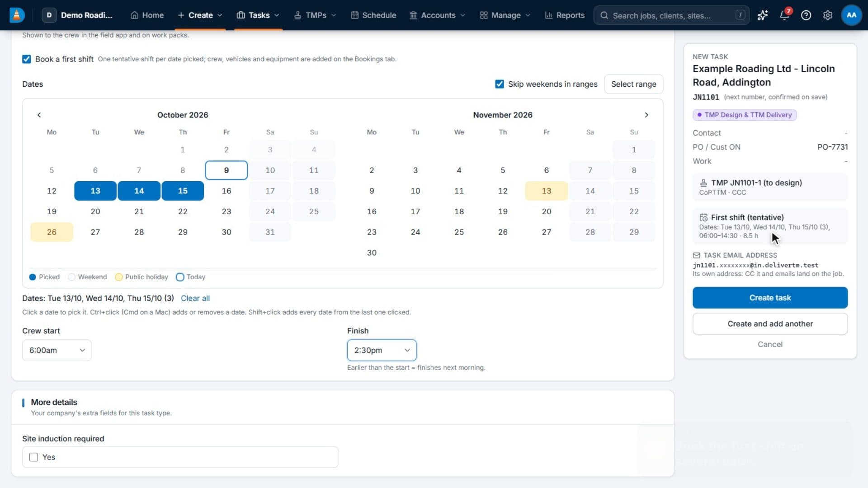Screen dimensions: 868x488
Task: Go to Home in navigation
Action: pos(147,15)
